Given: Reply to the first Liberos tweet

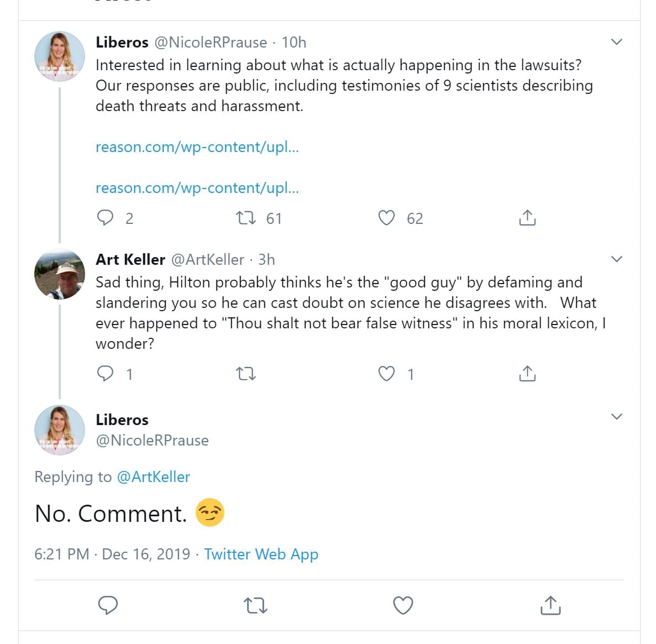Looking at the screenshot, I should coord(105,218).
